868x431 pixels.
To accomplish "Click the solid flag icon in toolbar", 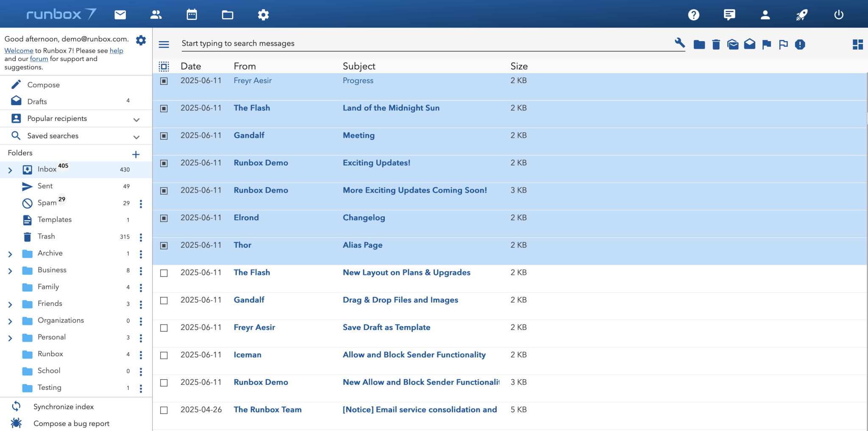I will [x=766, y=44].
